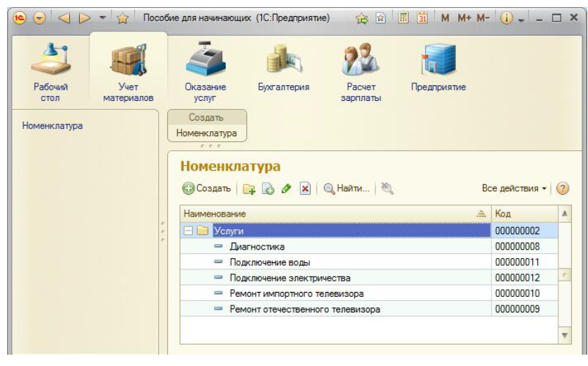
Task: Select Ремонт импортного телевизора row
Action: pos(369,293)
